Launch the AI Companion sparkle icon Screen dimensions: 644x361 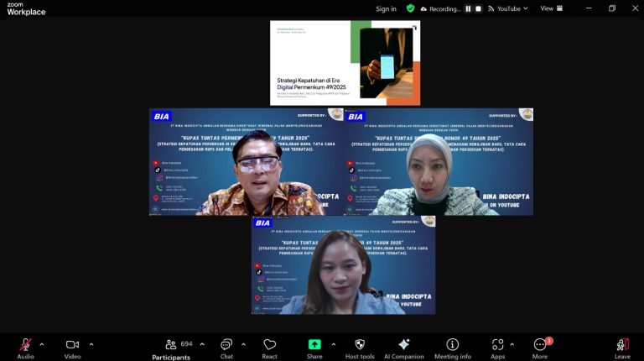[x=403, y=344]
